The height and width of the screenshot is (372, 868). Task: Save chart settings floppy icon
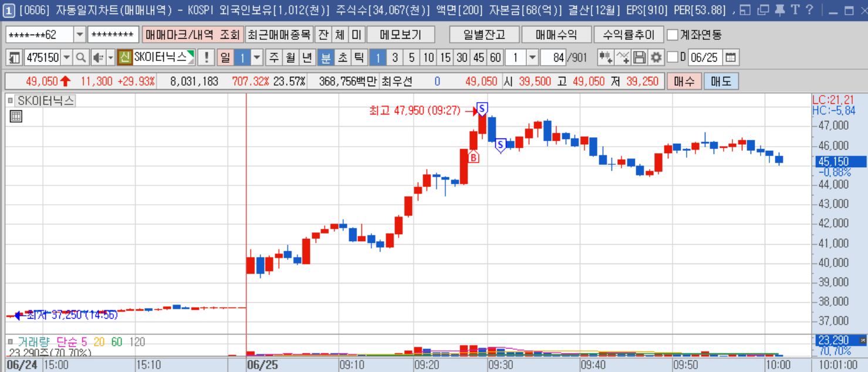pyautogui.click(x=639, y=58)
